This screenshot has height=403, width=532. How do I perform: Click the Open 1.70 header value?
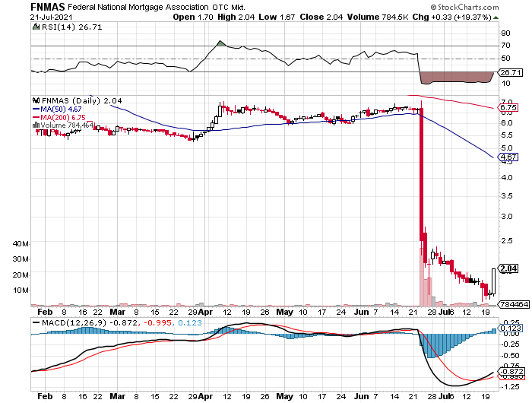tap(193, 17)
